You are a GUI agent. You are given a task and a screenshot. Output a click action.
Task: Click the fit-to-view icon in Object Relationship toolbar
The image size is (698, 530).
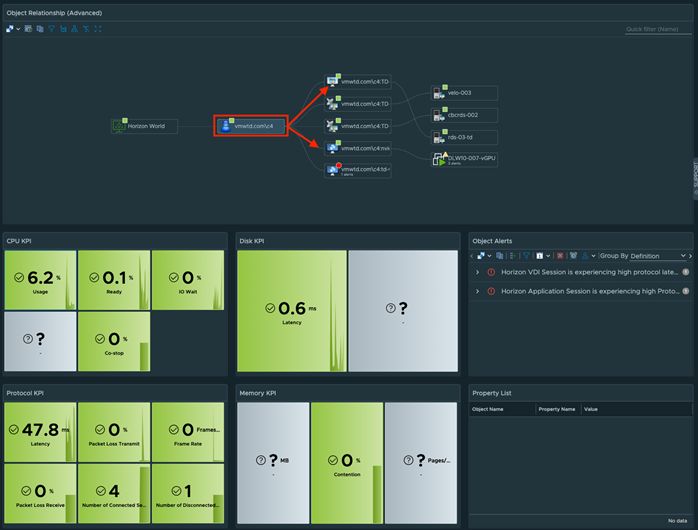[98, 29]
